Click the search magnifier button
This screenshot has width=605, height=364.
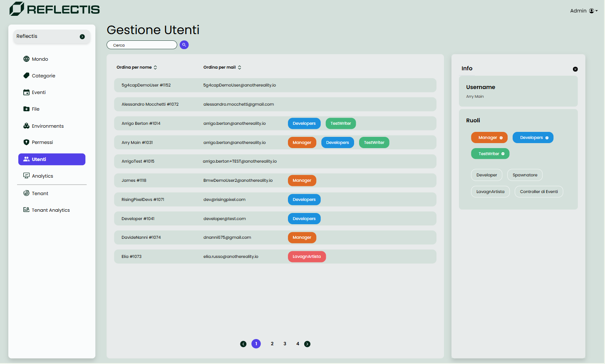pos(184,45)
